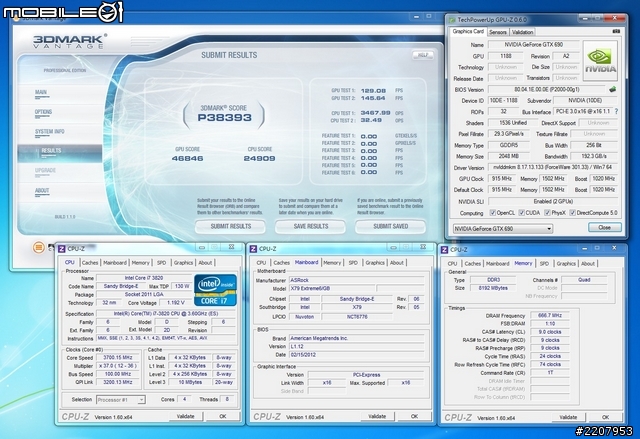Viewport: 640px width, 439px height.
Task: Click the Help button in 3DMark
Action: pos(423,55)
